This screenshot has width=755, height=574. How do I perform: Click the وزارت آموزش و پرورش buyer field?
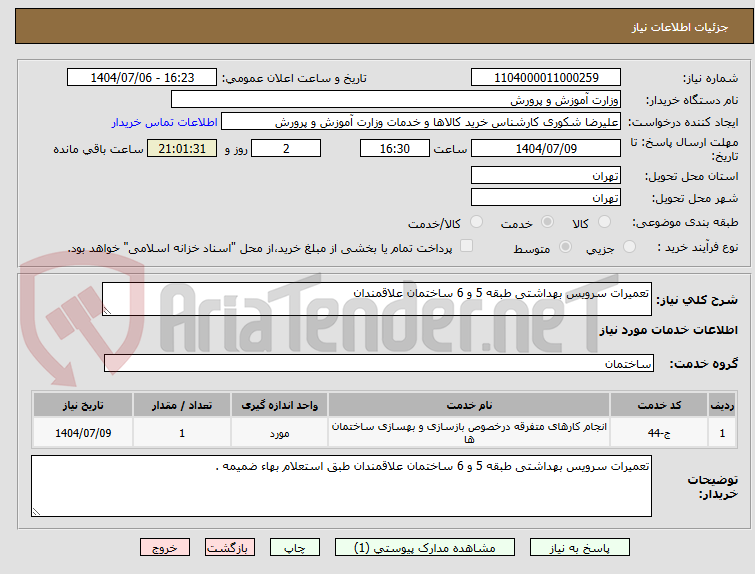point(396,100)
